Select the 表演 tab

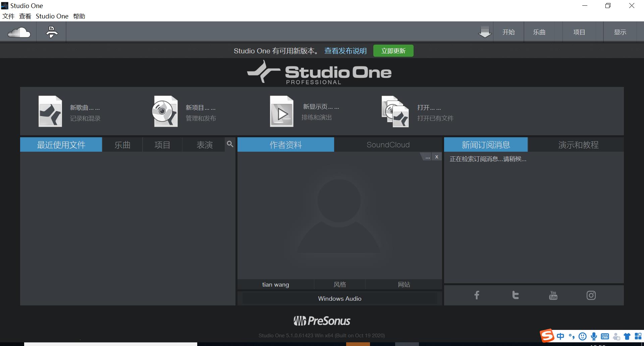pos(205,145)
